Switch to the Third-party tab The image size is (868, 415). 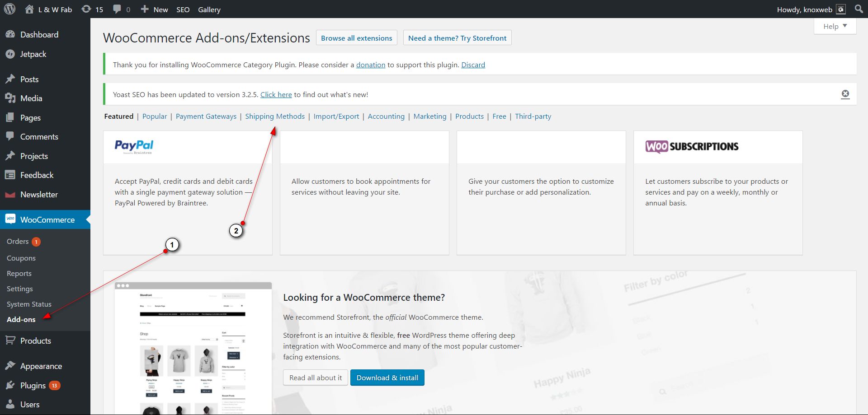pos(533,116)
